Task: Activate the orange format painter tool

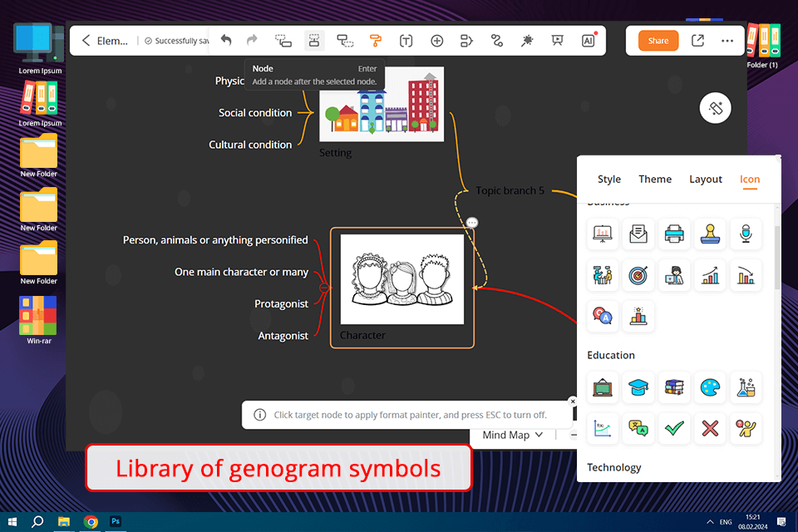Action: [x=376, y=41]
